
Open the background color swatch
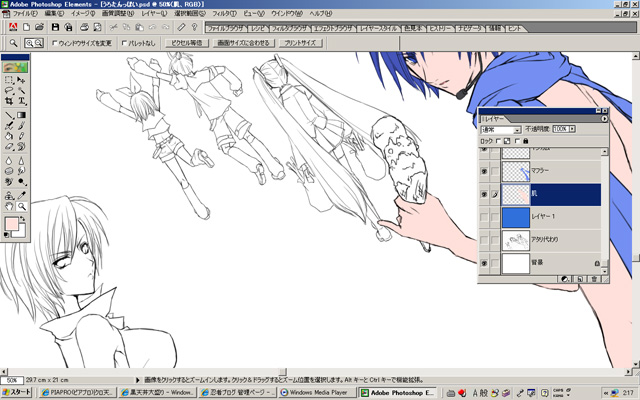click(x=21, y=233)
